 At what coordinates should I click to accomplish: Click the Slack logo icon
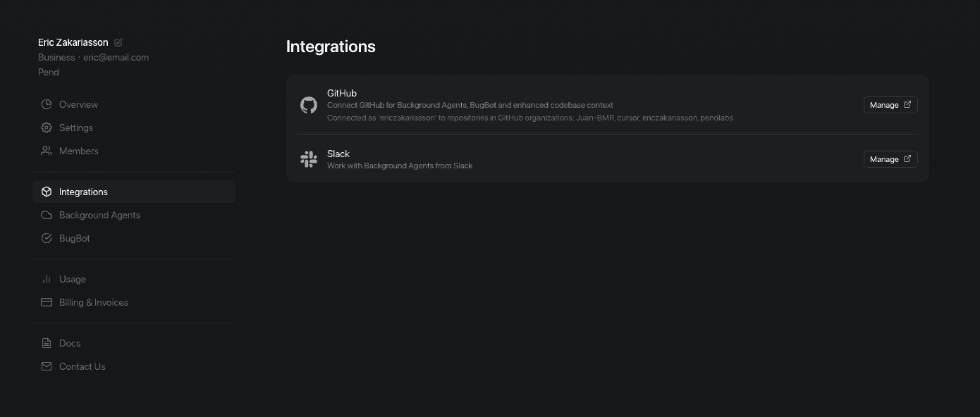click(308, 158)
